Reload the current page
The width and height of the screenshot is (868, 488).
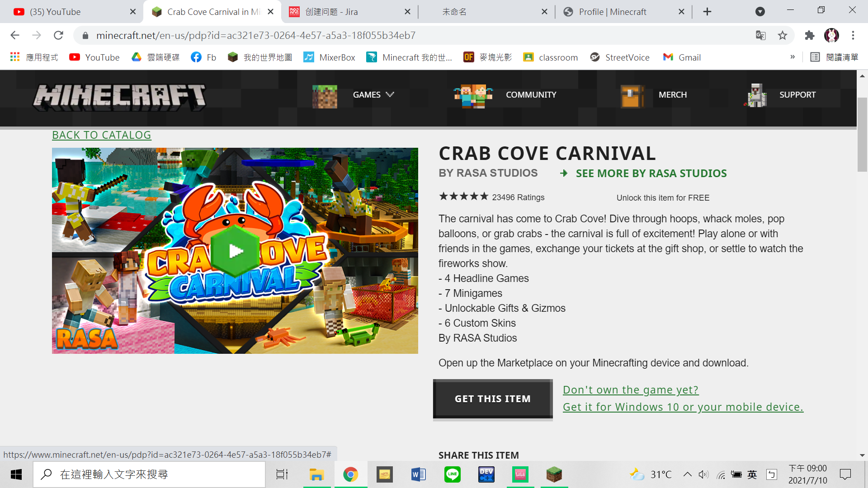pyautogui.click(x=58, y=35)
